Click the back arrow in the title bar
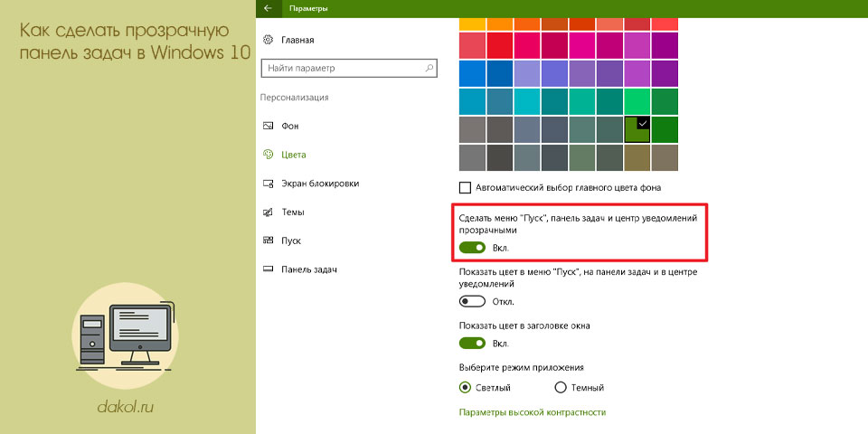This screenshot has height=434, width=868. click(x=269, y=8)
